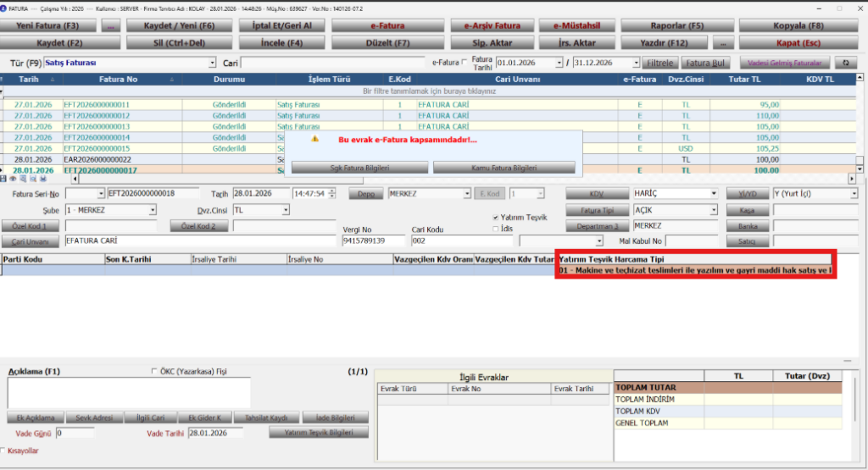Sort by the Fatura No column header
Viewport: 868px width, 470px height.
click(118, 79)
